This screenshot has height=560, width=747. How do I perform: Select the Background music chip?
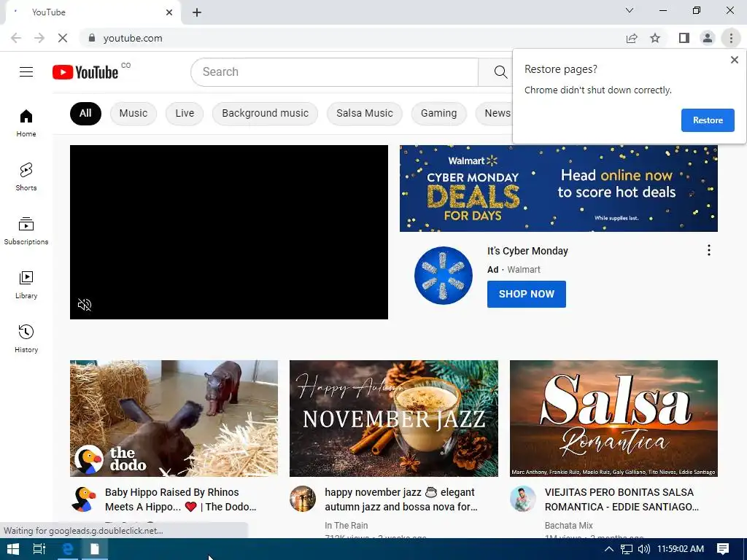[x=265, y=113]
